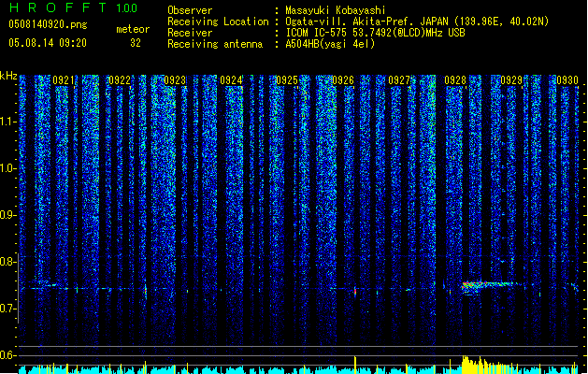The image size is (588, 374).
Task: Click the 0921 time marker
Action: pos(63,80)
